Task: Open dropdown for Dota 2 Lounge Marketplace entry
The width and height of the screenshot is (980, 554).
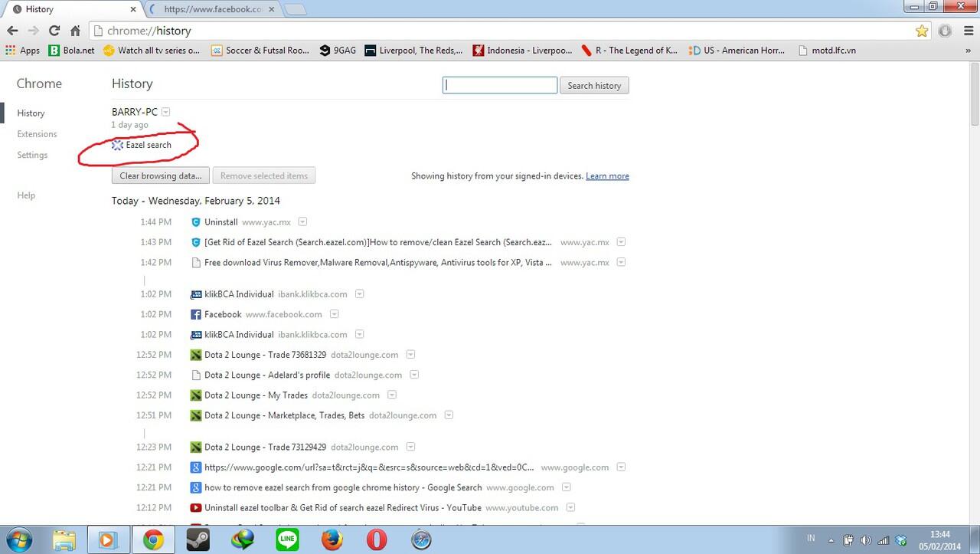Action: (x=449, y=415)
